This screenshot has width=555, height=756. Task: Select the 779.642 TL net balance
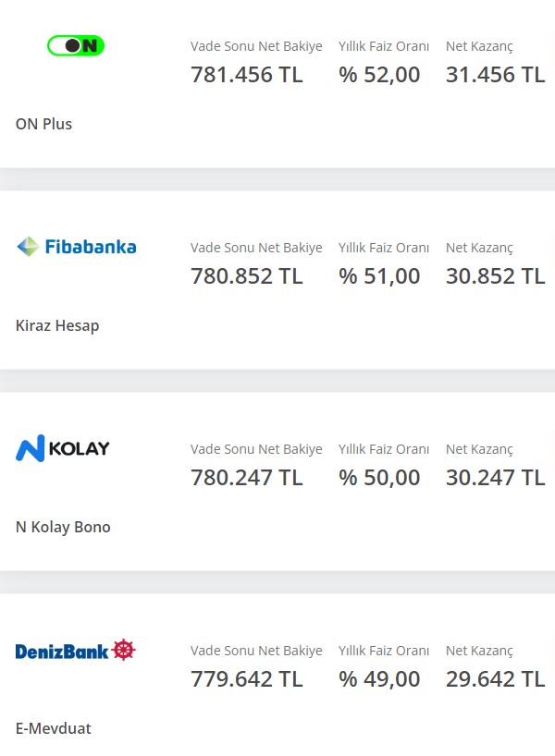click(x=247, y=679)
